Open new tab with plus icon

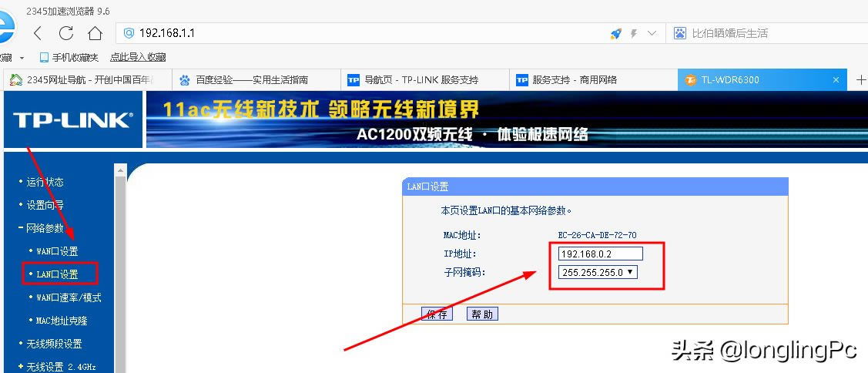pyautogui.click(x=861, y=80)
